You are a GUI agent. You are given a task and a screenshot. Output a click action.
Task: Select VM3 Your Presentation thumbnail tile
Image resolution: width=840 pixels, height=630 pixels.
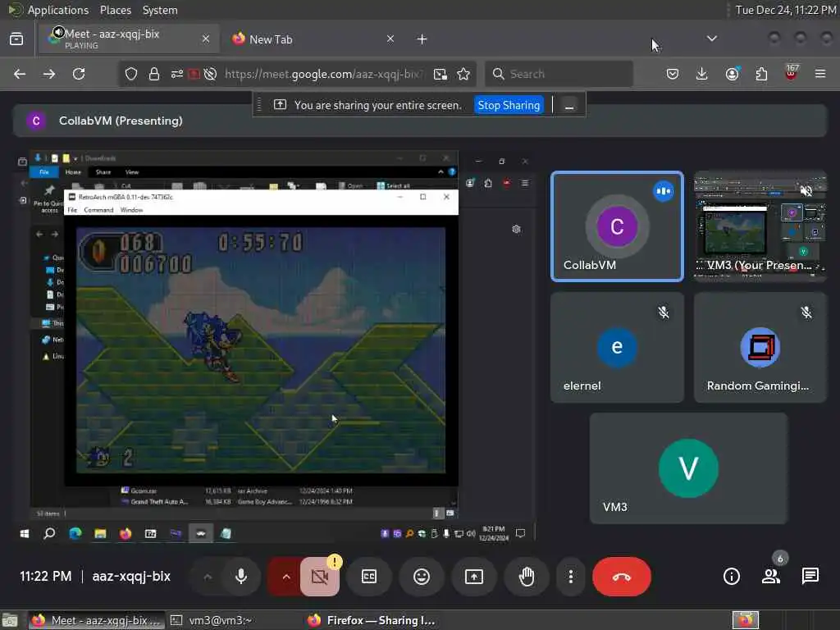[760, 226]
